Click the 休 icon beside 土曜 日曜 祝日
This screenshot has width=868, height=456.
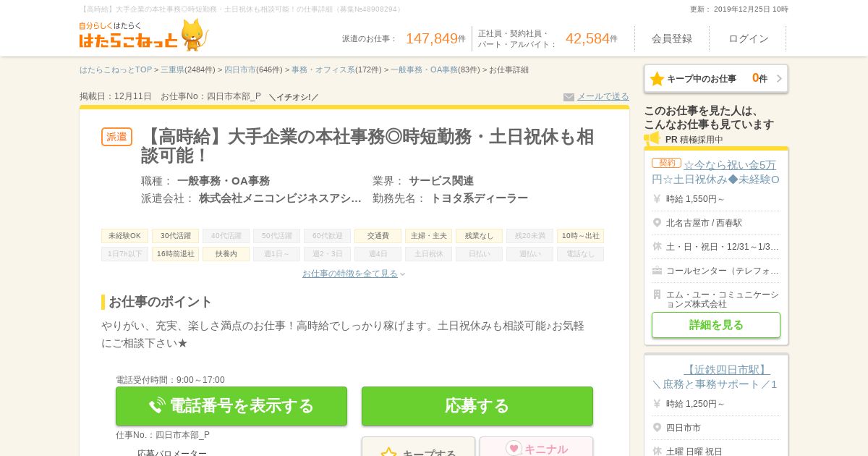pos(657,451)
